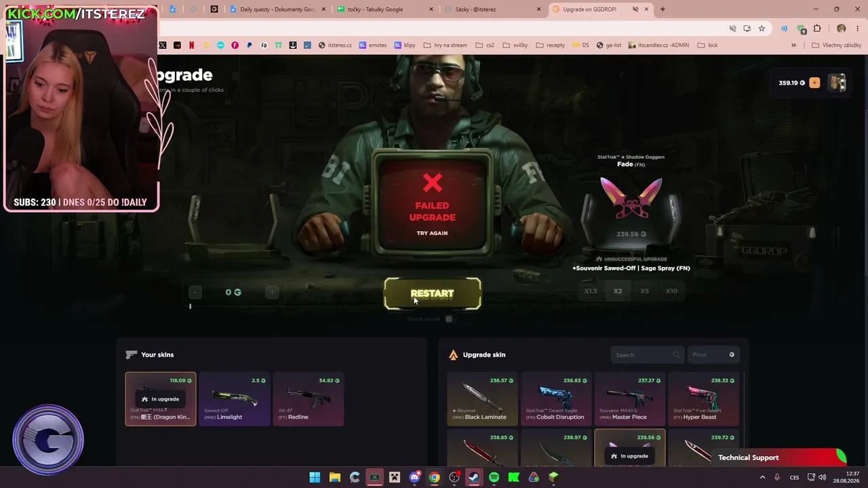868x488 pixels.
Task: Open the user profile avatar
Action: pyautogui.click(x=837, y=83)
